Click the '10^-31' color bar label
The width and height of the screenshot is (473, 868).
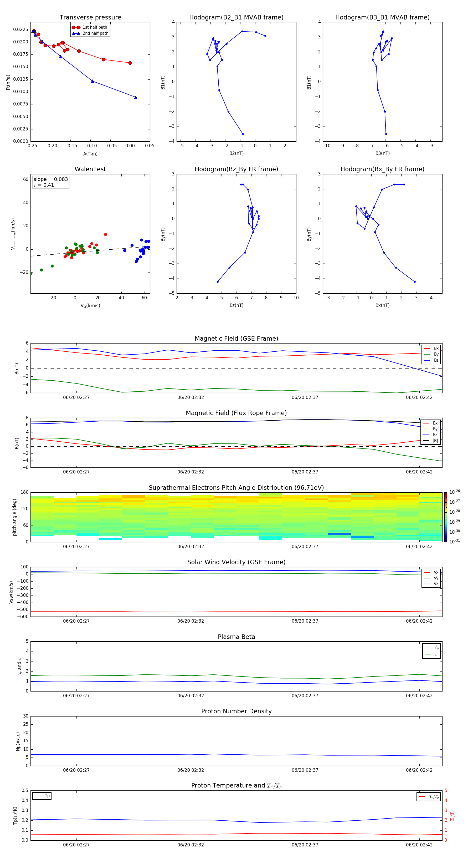(x=455, y=542)
